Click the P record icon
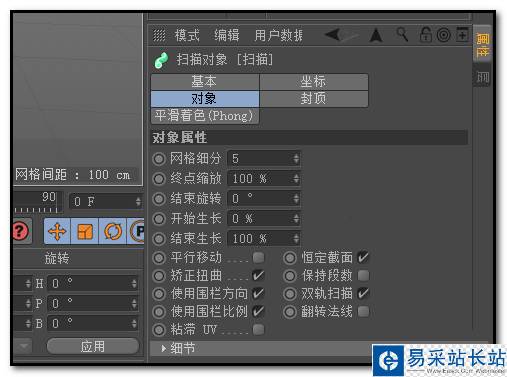This screenshot has width=507, height=377. pos(137,231)
